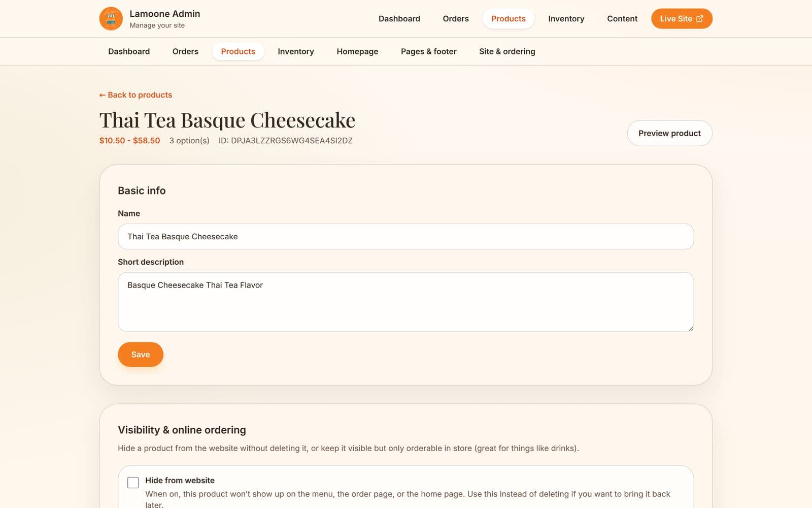Select Products in top navigation
Screen dimensions: 812x508
click(508, 19)
